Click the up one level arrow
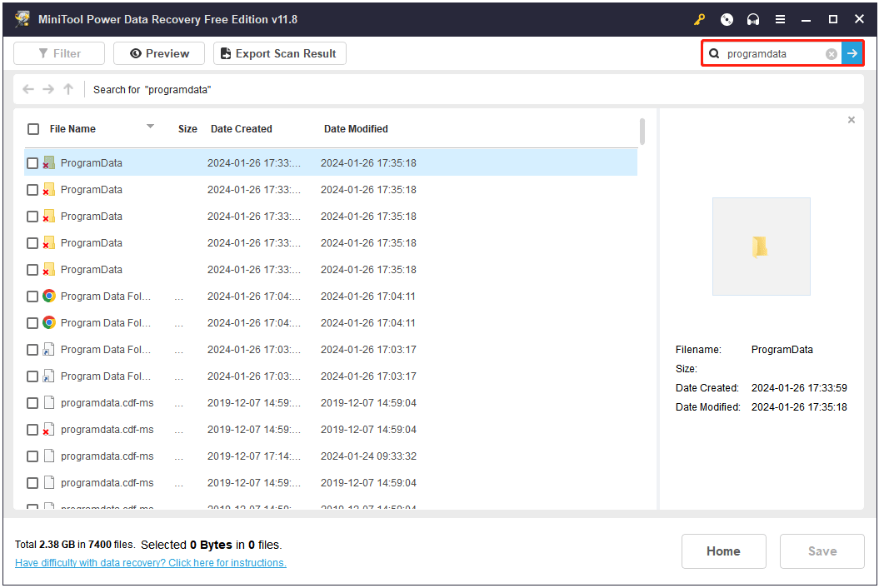This screenshot has height=588, width=879. [68, 89]
